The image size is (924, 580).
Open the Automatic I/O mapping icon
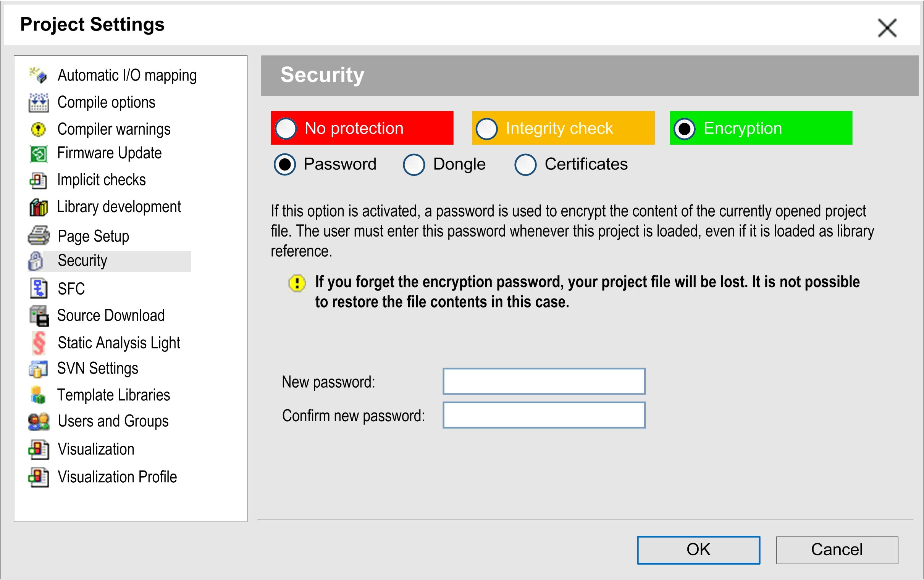pos(38,75)
